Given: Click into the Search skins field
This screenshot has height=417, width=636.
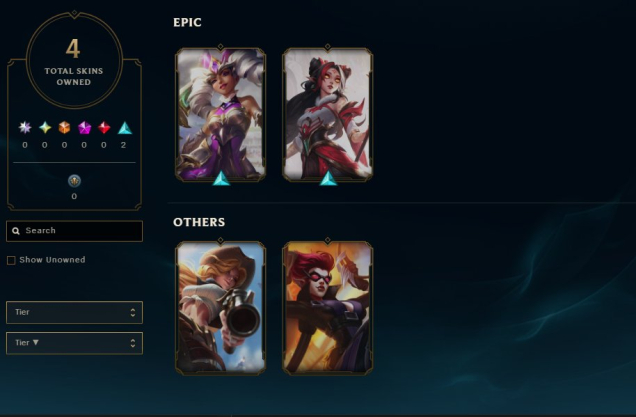Looking at the screenshot, I should 75,231.
